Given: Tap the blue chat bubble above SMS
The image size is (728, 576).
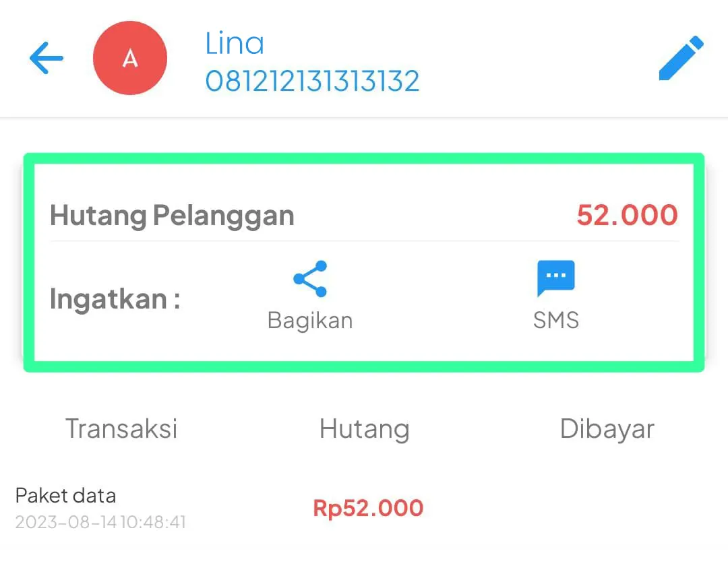Looking at the screenshot, I should coord(555,276).
